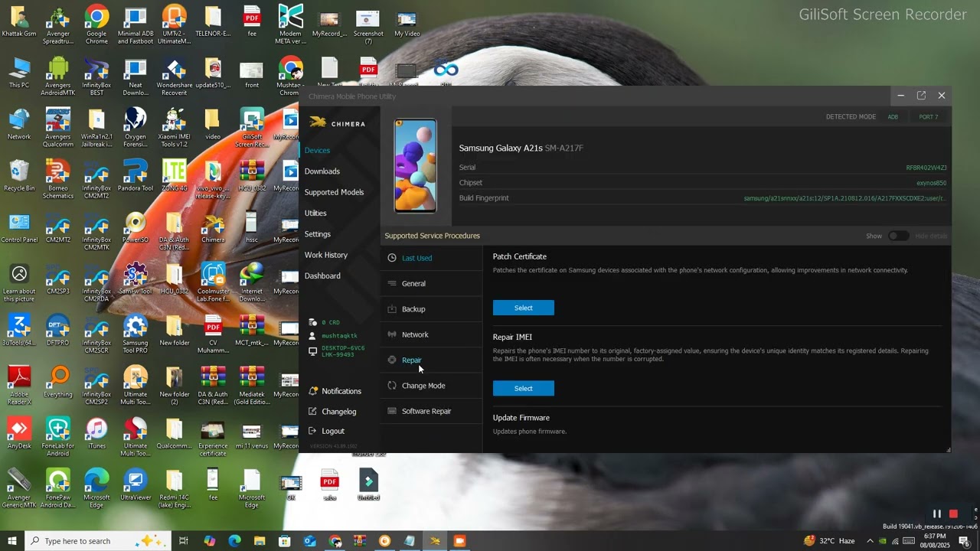Click the serial number RF8R402W4Z3
Image resolution: width=980 pixels, height=551 pixels.
point(926,168)
